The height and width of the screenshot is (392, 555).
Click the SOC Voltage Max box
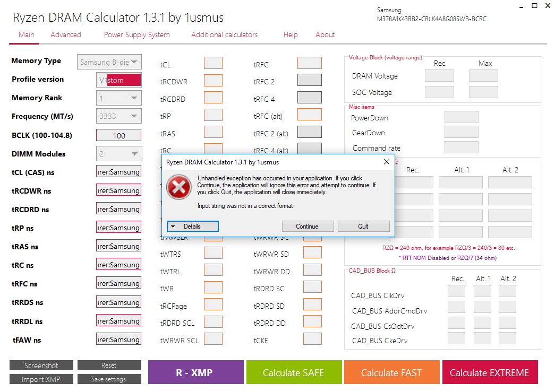pyautogui.click(x=483, y=92)
